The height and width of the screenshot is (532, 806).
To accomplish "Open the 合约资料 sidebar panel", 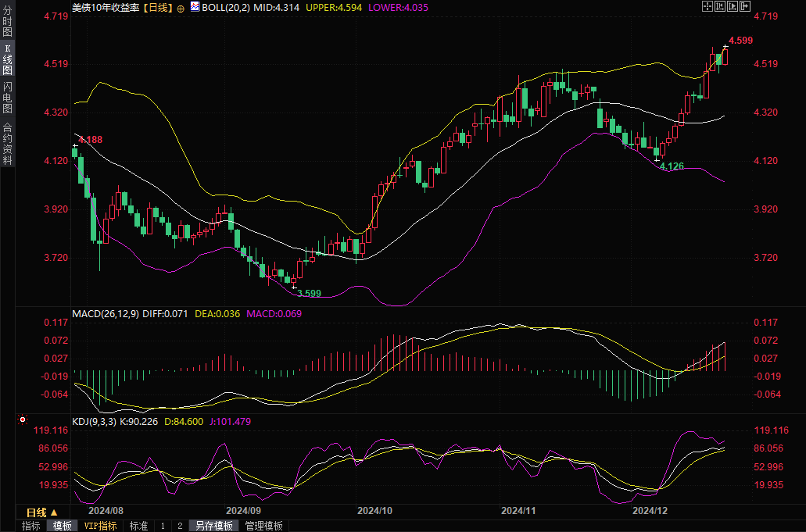I will [7, 143].
